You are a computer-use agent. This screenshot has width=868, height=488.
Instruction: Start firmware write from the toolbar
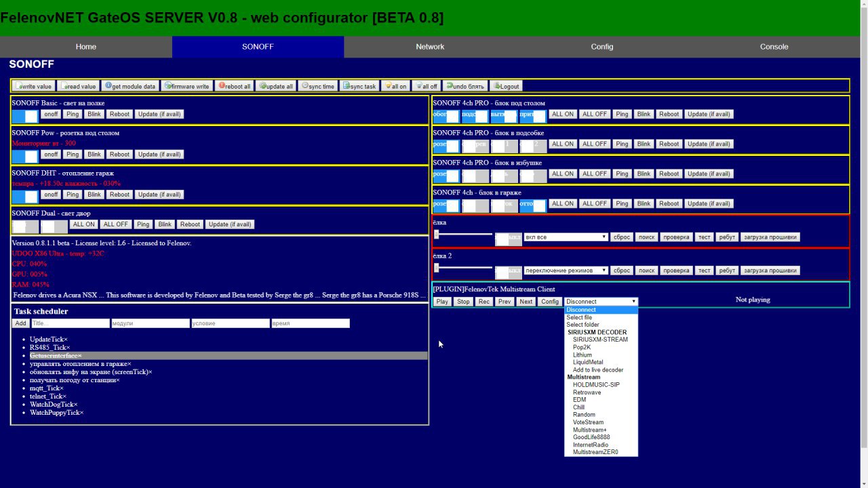186,86
